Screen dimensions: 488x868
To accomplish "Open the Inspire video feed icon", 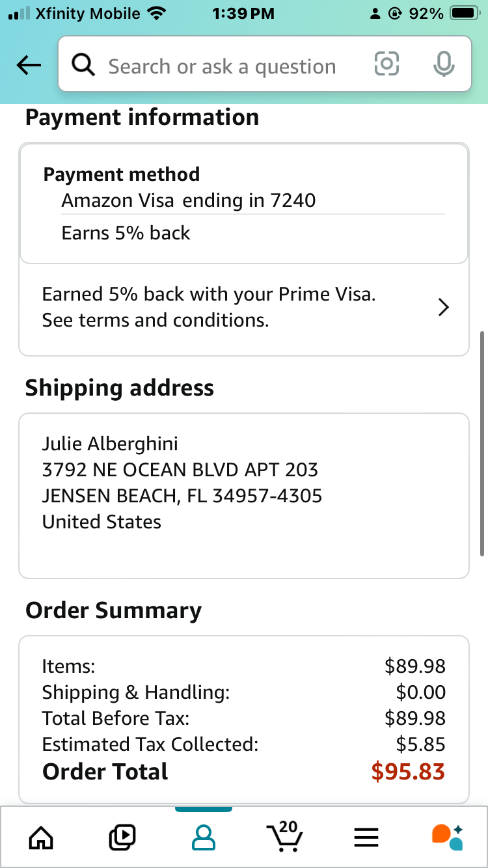I will 122,837.
